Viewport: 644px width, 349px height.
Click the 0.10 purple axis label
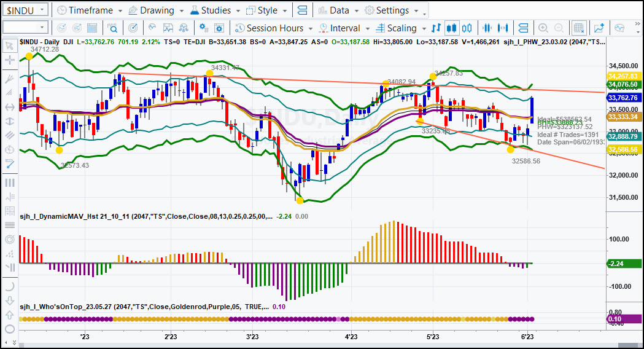pyautogui.click(x=624, y=319)
